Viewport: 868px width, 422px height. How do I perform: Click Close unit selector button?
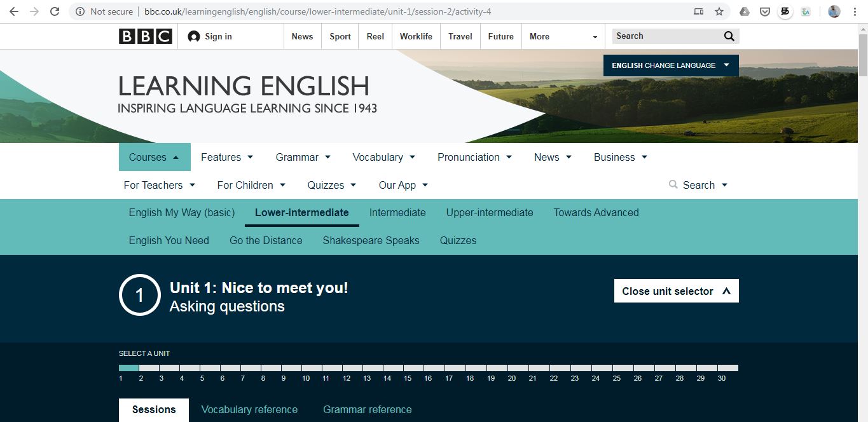[677, 291]
